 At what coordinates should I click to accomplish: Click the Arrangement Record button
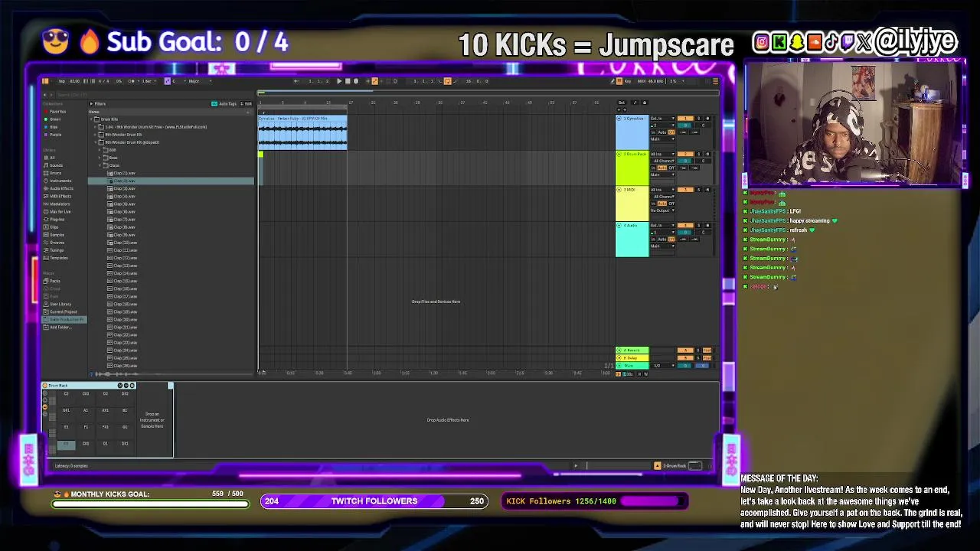click(356, 81)
